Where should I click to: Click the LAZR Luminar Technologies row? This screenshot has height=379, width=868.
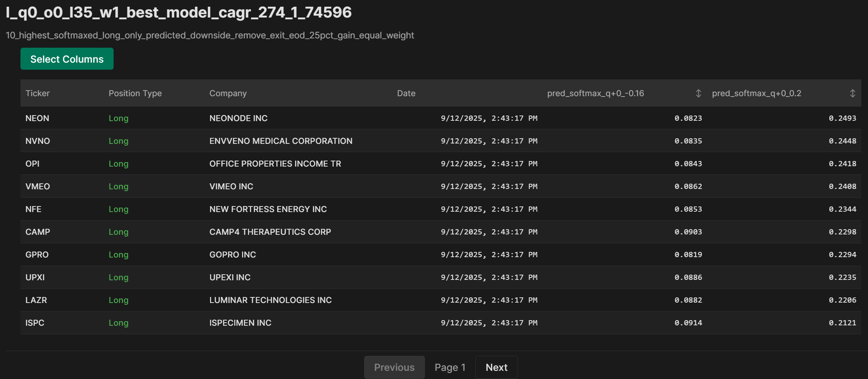[x=271, y=300]
